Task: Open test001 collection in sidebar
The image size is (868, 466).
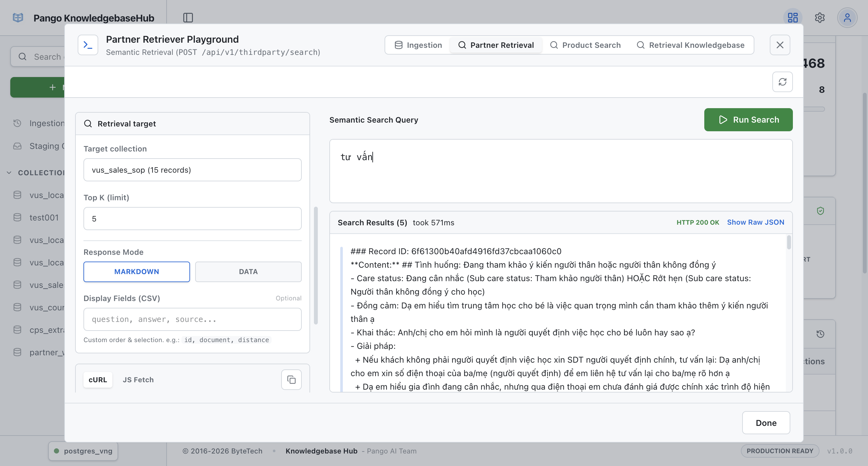Action: [x=44, y=218]
